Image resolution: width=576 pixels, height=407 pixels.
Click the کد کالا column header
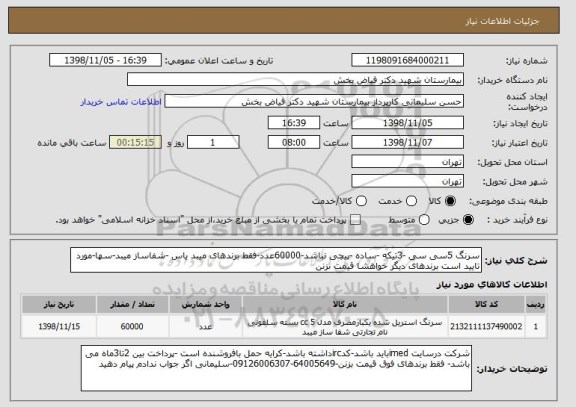click(x=486, y=304)
